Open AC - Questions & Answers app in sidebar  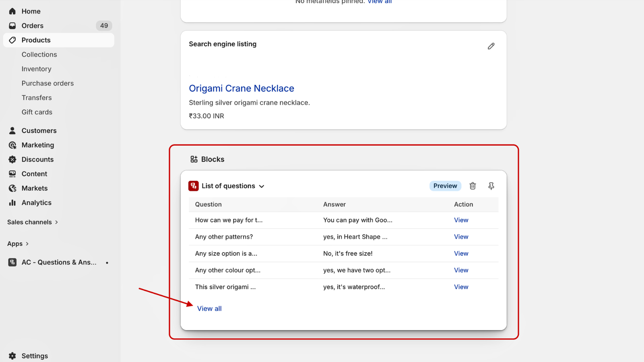(59, 262)
